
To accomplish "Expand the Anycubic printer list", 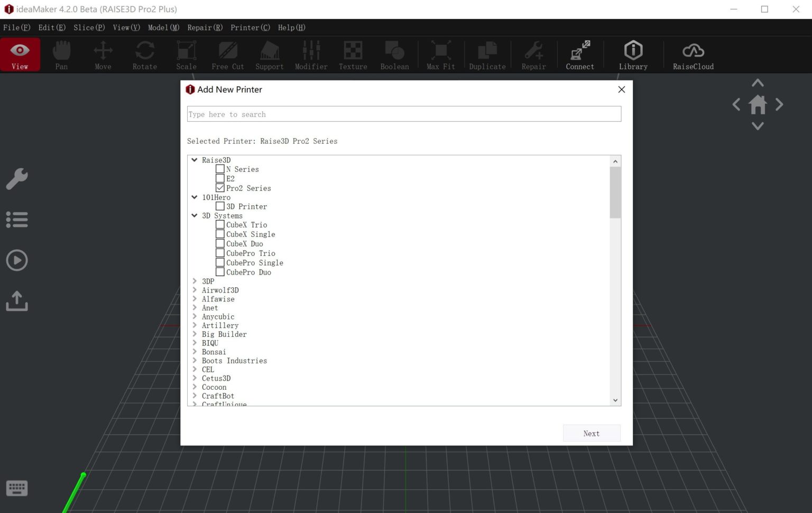I will pos(195,316).
